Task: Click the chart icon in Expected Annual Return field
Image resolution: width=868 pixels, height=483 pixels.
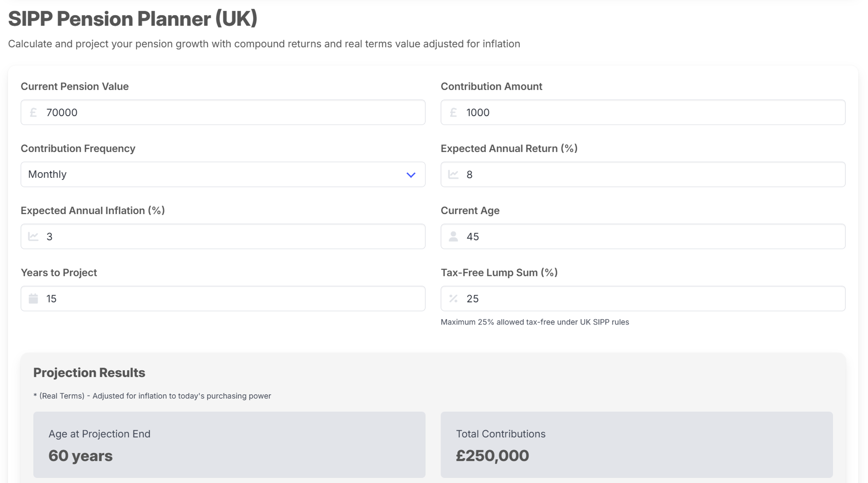Action: click(453, 174)
